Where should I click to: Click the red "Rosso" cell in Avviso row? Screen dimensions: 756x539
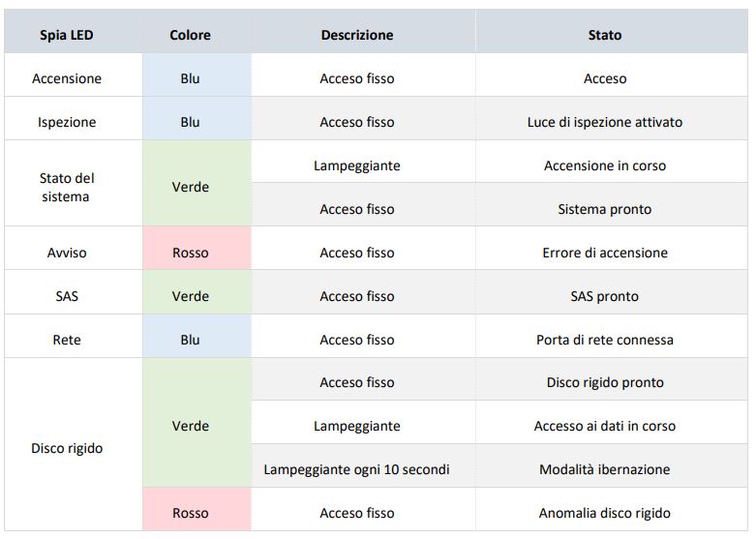[190, 253]
